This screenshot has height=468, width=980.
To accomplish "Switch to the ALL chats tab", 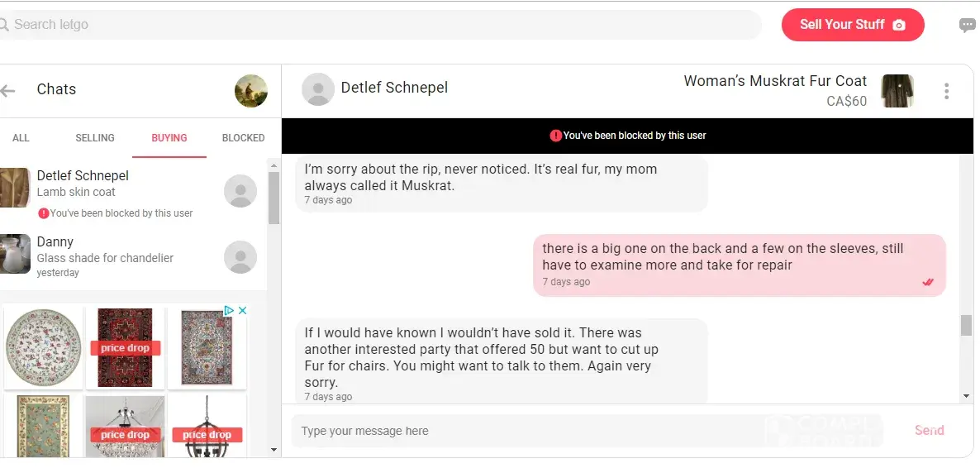I will [x=21, y=138].
